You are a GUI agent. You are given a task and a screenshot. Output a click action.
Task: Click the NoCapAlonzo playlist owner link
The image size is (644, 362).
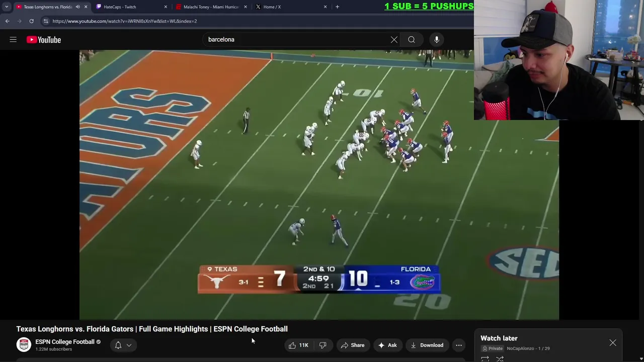point(520,348)
